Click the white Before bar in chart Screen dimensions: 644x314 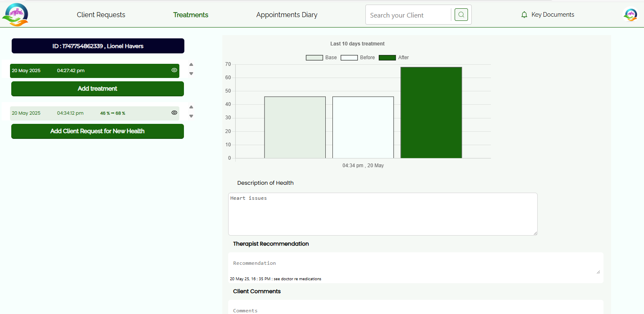(363, 127)
